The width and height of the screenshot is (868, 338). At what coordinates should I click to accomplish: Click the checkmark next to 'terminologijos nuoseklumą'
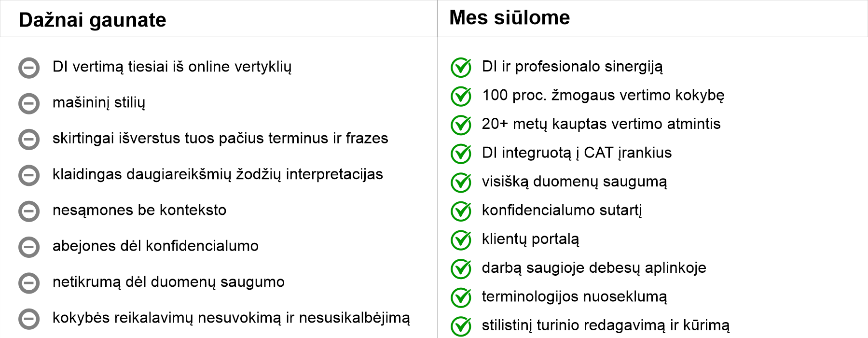[x=461, y=297]
